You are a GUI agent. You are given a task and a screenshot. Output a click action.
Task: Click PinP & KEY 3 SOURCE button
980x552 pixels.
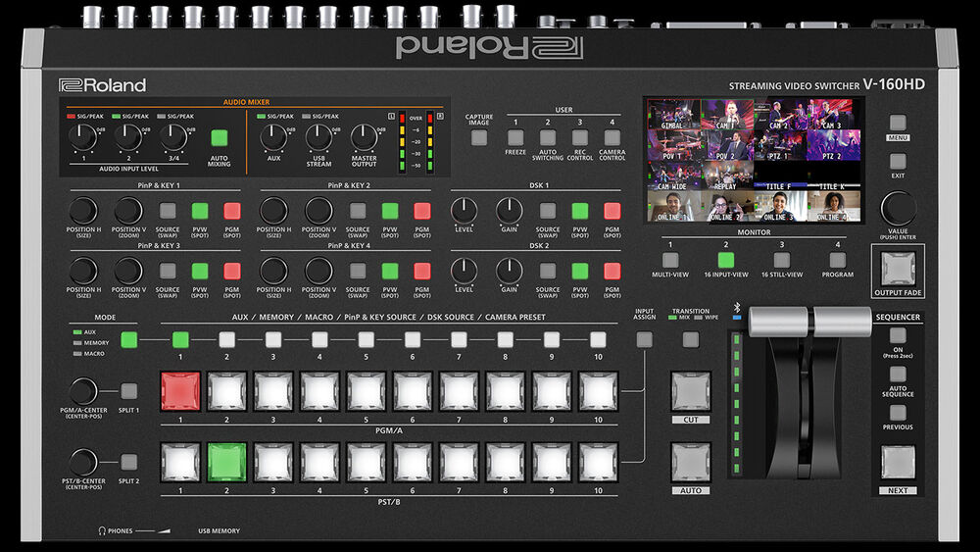point(168,271)
